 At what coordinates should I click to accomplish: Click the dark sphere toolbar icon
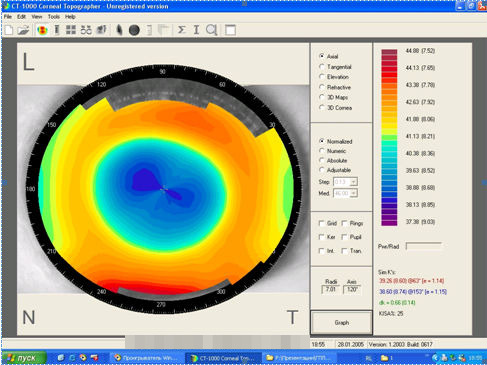(x=134, y=30)
